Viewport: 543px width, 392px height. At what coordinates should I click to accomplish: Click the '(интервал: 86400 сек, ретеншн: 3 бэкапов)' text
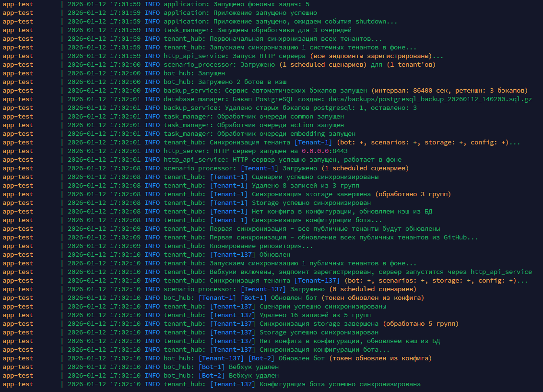(x=449, y=91)
